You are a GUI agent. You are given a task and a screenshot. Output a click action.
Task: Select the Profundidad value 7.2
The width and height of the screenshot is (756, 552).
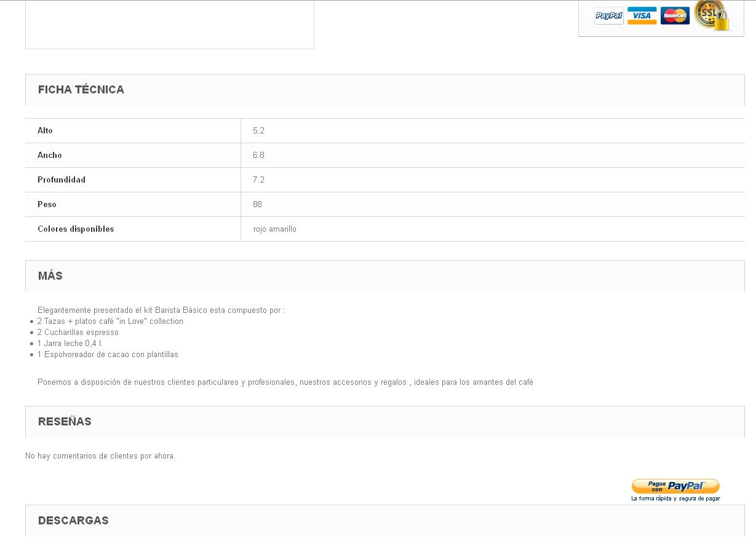[x=493, y=179]
